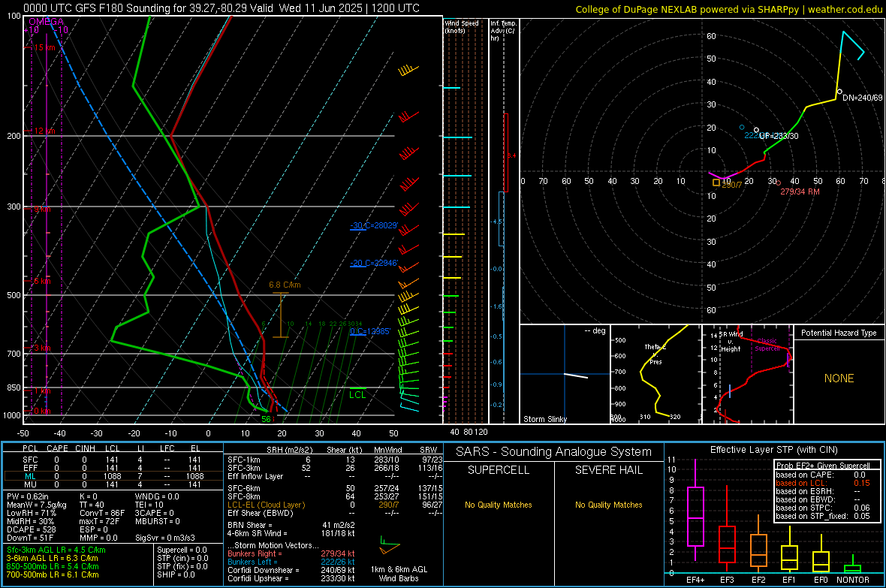Screen dimensions: 886x588
Task: Click the SEVERE HAIL column header
Action: (608, 470)
